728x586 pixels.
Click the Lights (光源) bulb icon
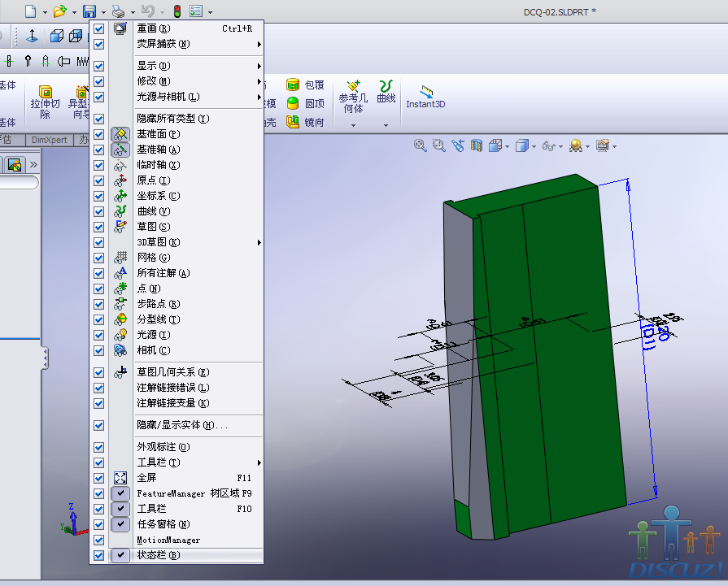(120, 335)
